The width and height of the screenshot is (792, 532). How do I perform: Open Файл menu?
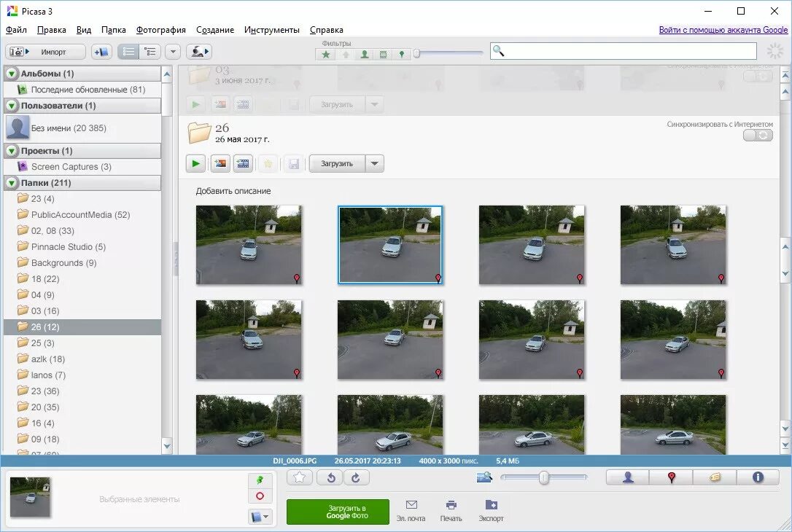16,30
